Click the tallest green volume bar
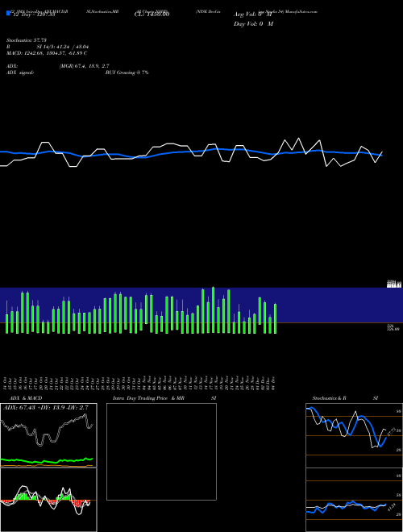This screenshot has height=532, width=403. pyautogui.click(x=213, y=310)
